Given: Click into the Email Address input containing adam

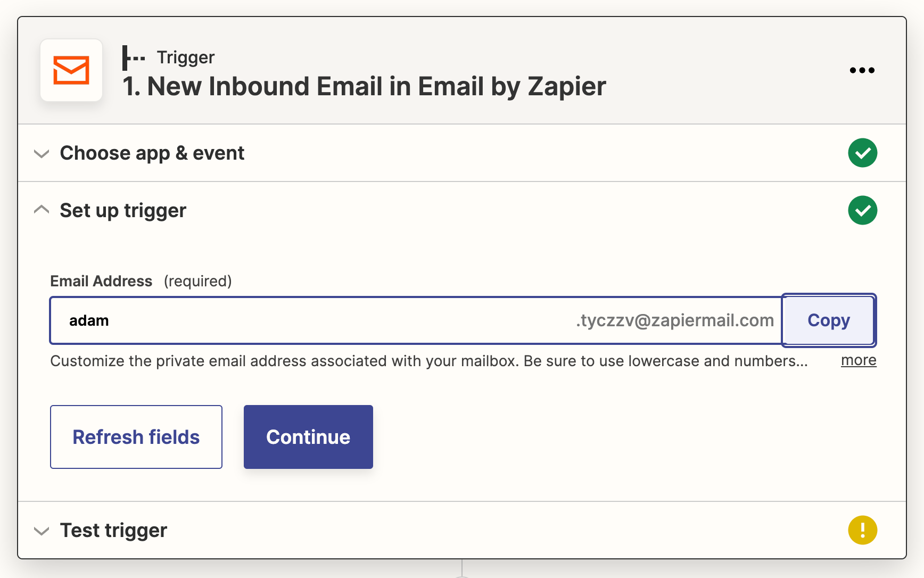Looking at the screenshot, I should pos(319,320).
